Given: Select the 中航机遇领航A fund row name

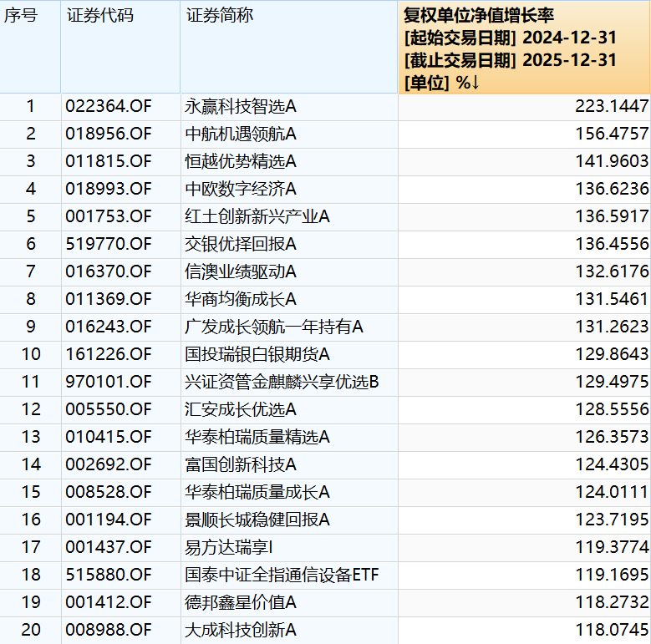Looking at the screenshot, I should (x=241, y=134).
